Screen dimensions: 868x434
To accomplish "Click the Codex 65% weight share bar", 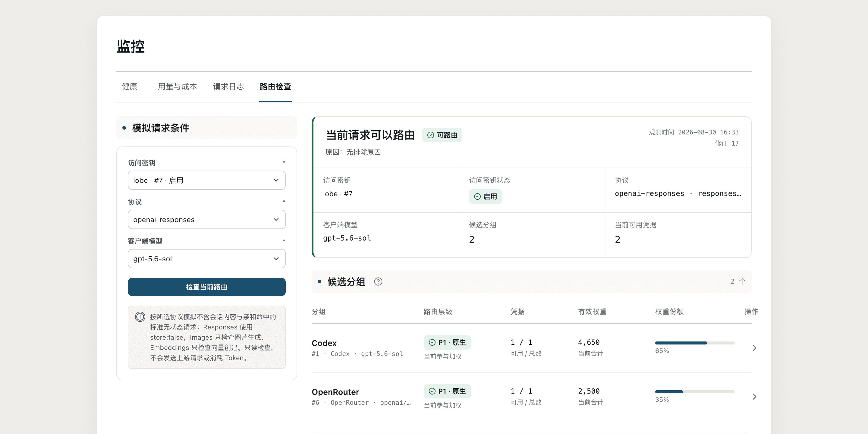I will (694, 343).
